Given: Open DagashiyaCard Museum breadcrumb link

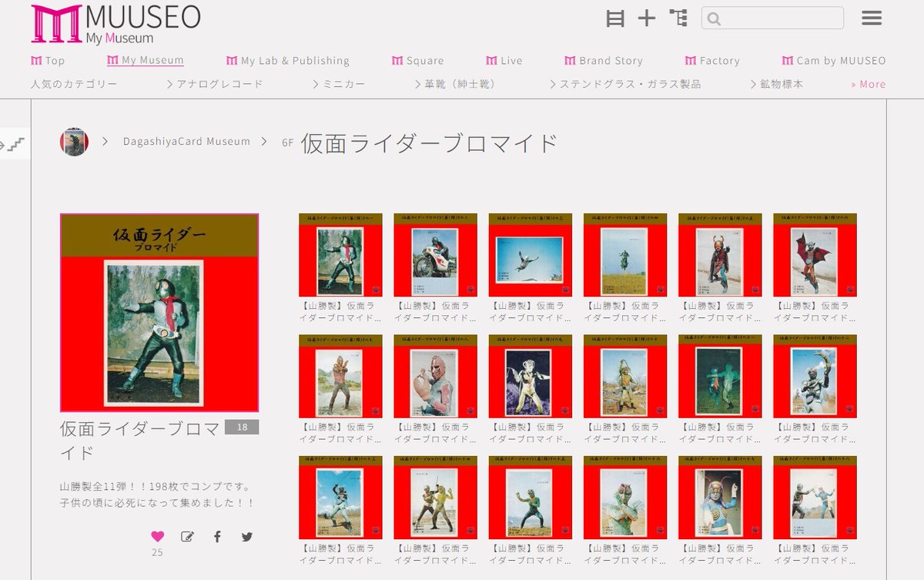Looking at the screenshot, I should pyautogui.click(x=186, y=142).
